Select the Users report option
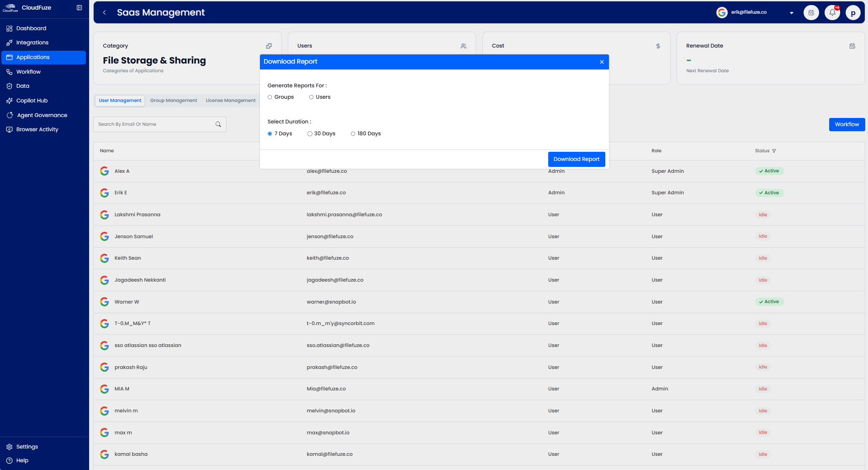This screenshot has width=868, height=470. [312, 97]
